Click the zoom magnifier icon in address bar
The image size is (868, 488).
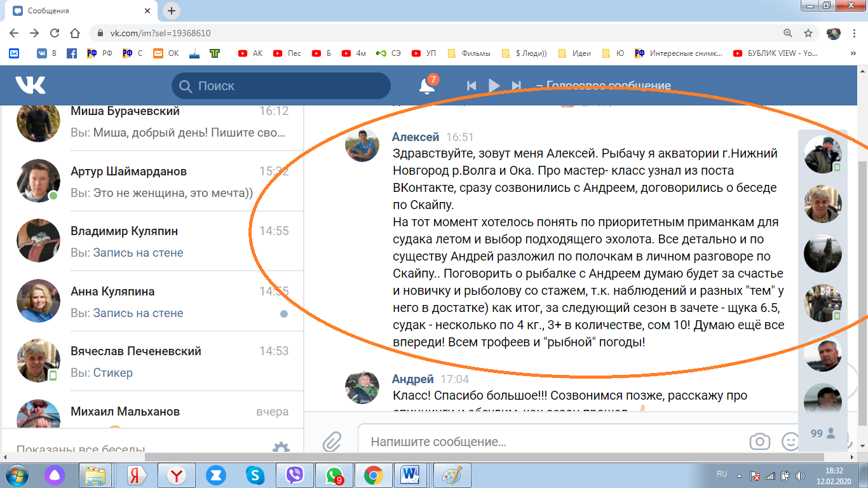coord(788,33)
